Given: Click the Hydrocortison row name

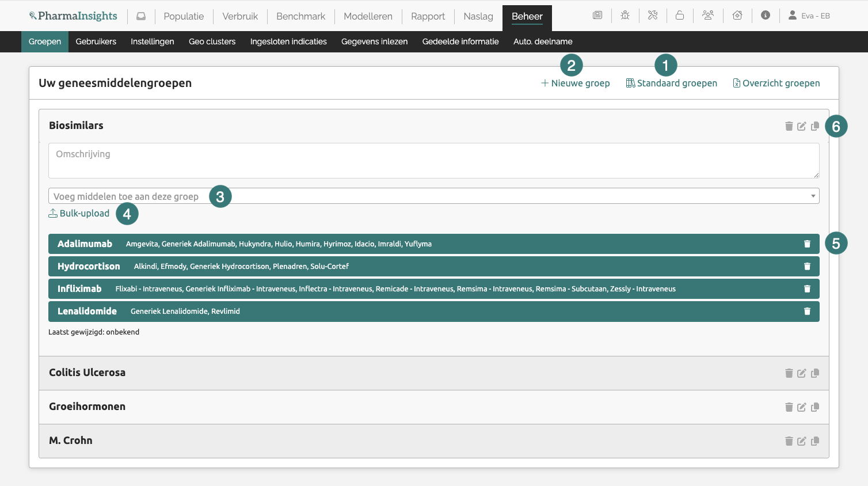Looking at the screenshot, I should coord(89,266).
